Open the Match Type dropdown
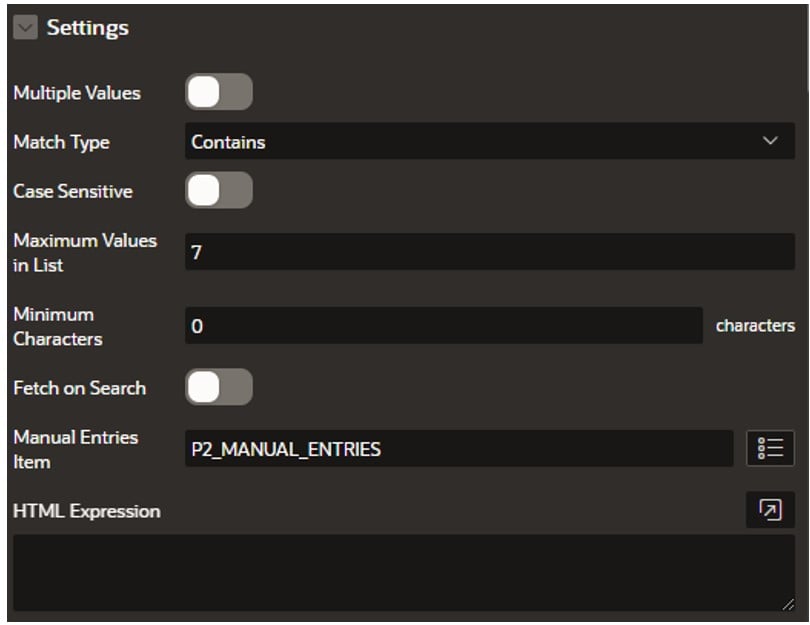Image resolution: width=810 pixels, height=625 pixels. tap(490, 141)
